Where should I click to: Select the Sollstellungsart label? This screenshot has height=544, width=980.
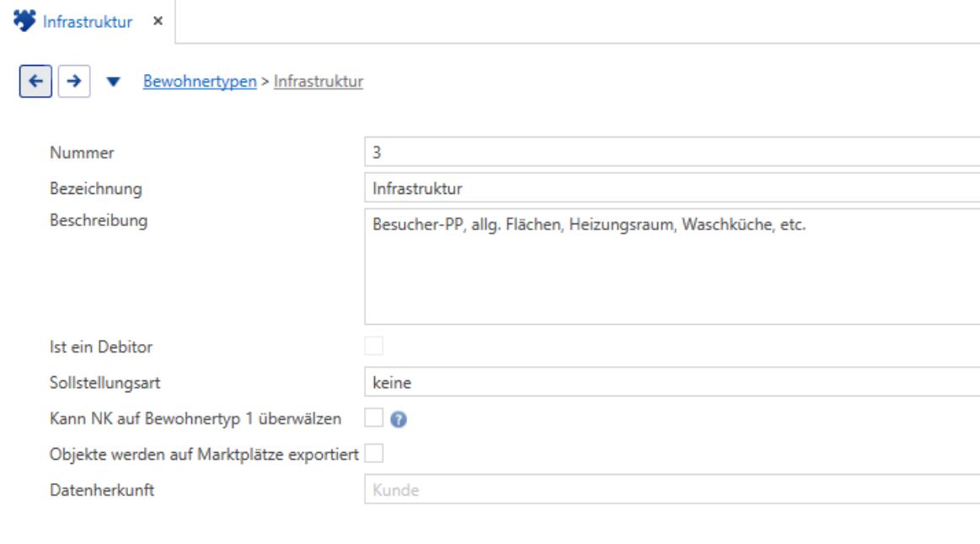tap(105, 383)
